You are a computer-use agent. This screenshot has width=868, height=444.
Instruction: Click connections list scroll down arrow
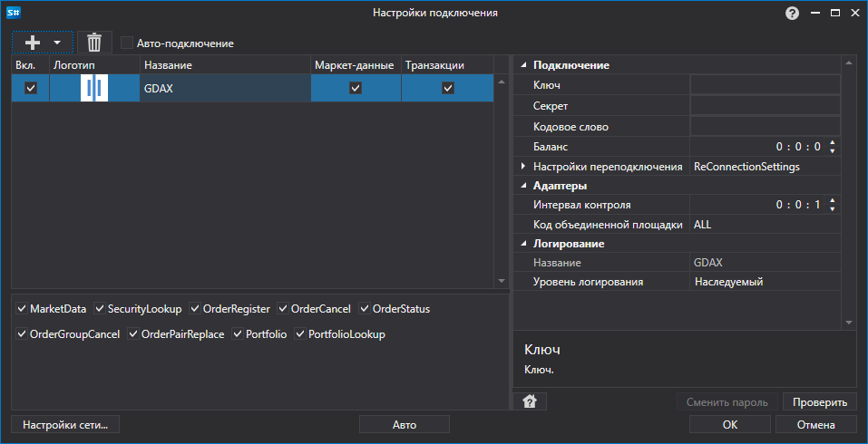tap(502, 281)
